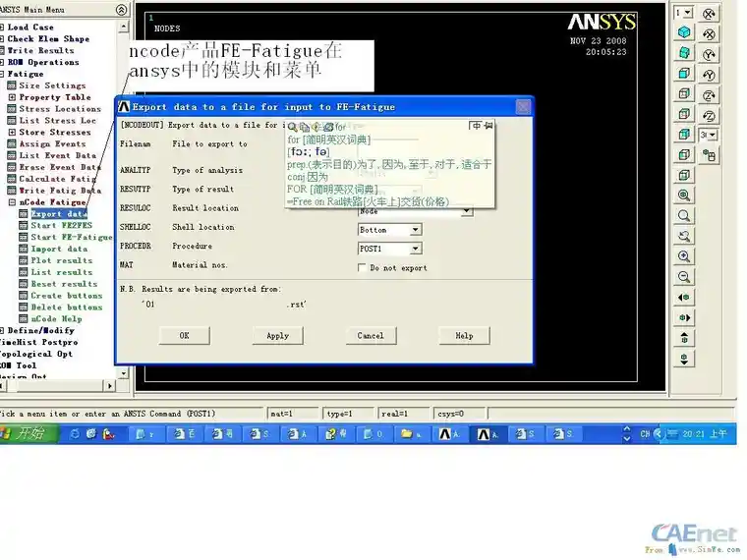Click the Z-rotation icon with arrow on right
747x560 pixels.
click(x=709, y=95)
